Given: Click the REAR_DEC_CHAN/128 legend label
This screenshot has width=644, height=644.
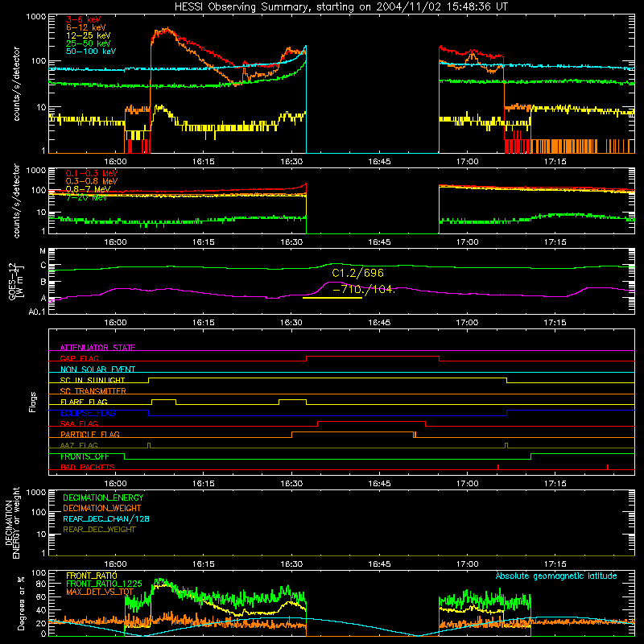Looking at the screenshot, I should (x=106, y=518).
